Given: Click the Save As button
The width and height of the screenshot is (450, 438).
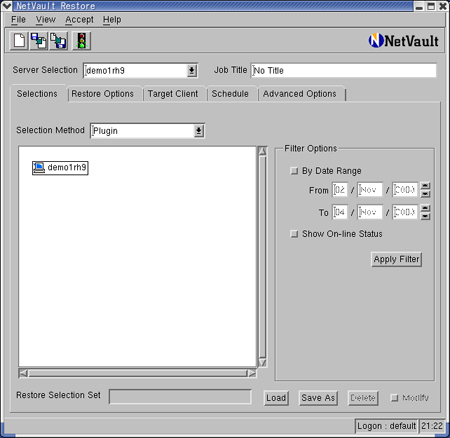Looking at the screenshot, I should pos(318,398).
